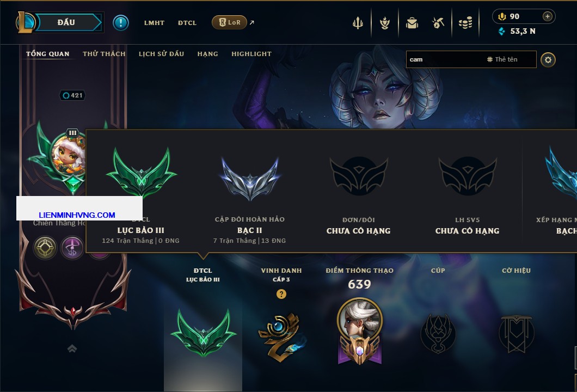The width and height of the screenshot is (577, 392).
Task: Open the Highlight tab
Action: (x=251, y=54)
